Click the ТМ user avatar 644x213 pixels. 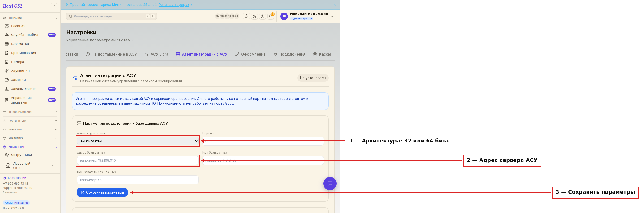pyautogui.click(x=217, y=16)
